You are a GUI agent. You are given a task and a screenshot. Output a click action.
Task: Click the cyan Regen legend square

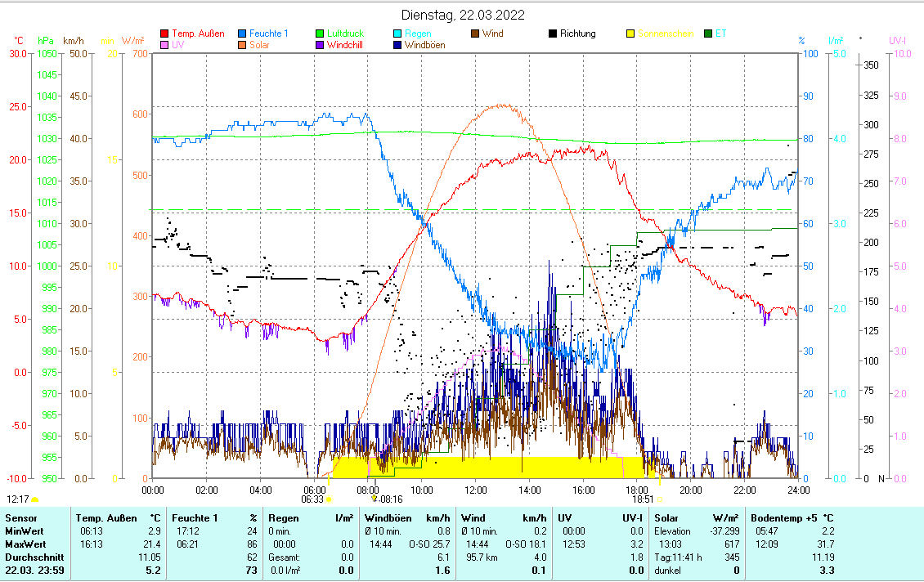point(398,34)
